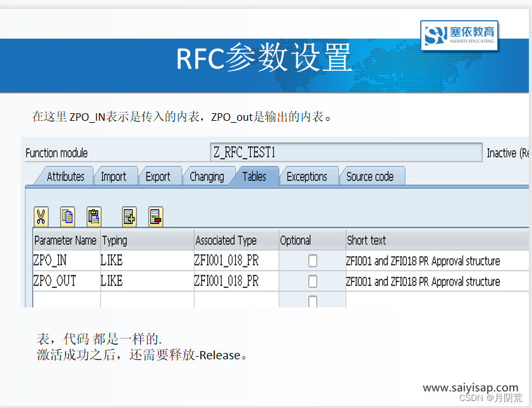Viewport: 532px width, 408px height.
Task: Click the Copy icon in toolbar
Action: pos(68,217)
